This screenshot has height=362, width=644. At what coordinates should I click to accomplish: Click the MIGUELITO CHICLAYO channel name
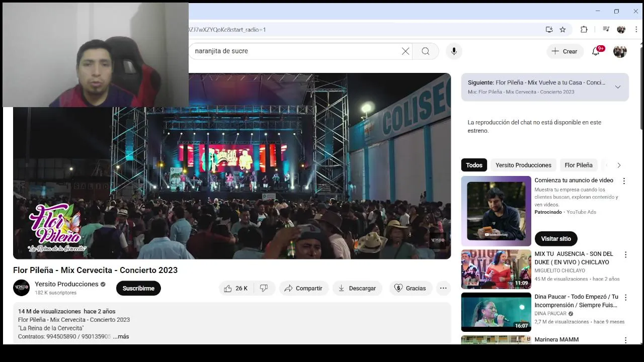(x=559, y=270)
